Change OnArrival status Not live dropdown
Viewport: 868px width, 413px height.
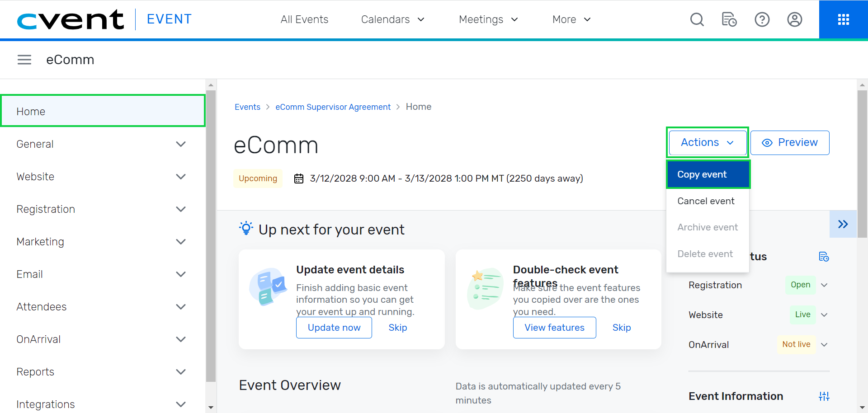(x=803, y=345)
